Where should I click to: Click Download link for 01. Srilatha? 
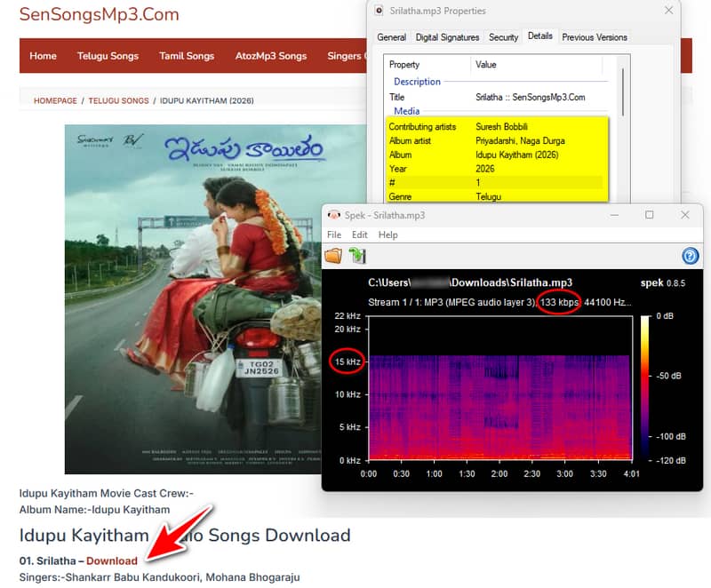pos(112,560)
